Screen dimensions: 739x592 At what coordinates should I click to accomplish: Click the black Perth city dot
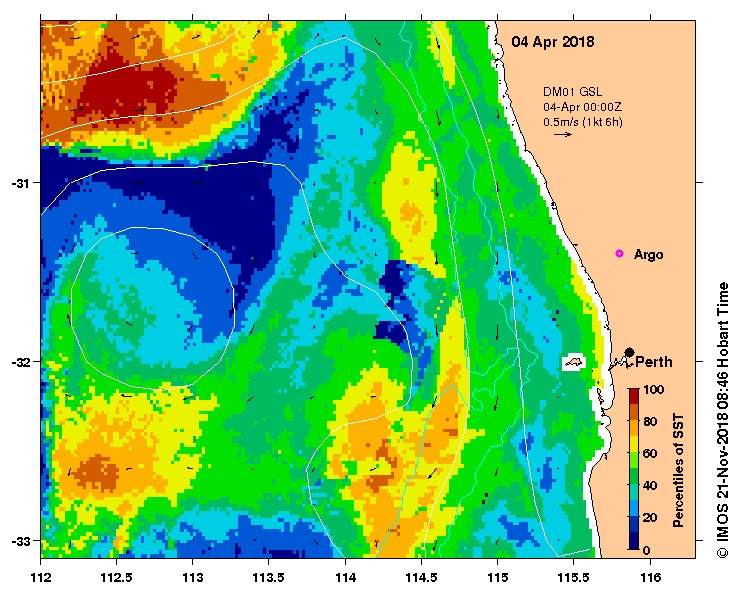[629, 352]
